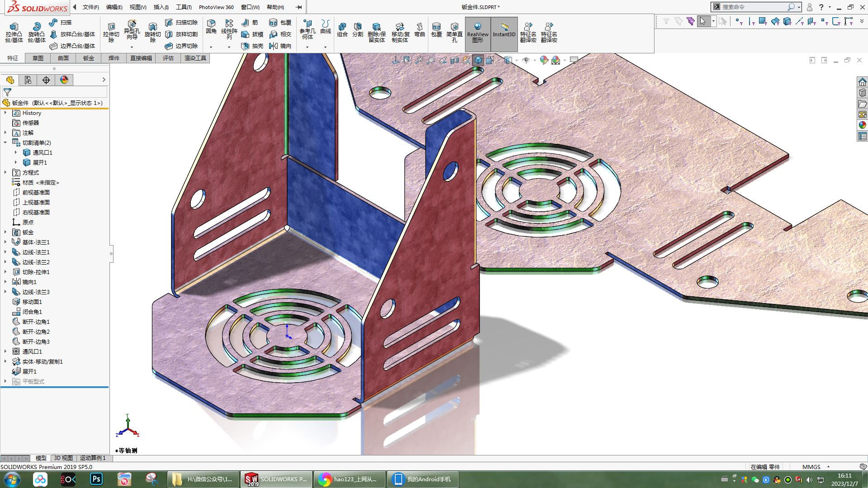Image resolution: width=868 pixels, height=488 pixels.
Task: Open the hide/show items eye dropdown
Action: (x=535, y=60)
